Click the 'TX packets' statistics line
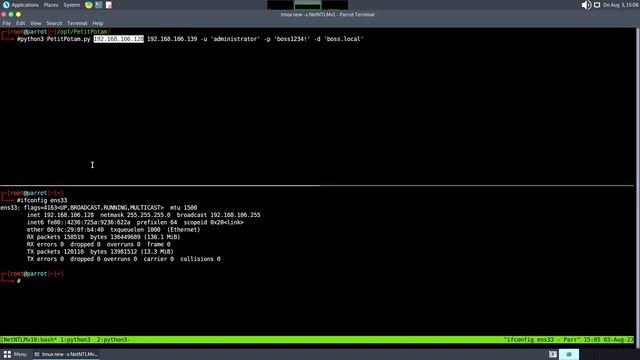 tap(100, 252)
